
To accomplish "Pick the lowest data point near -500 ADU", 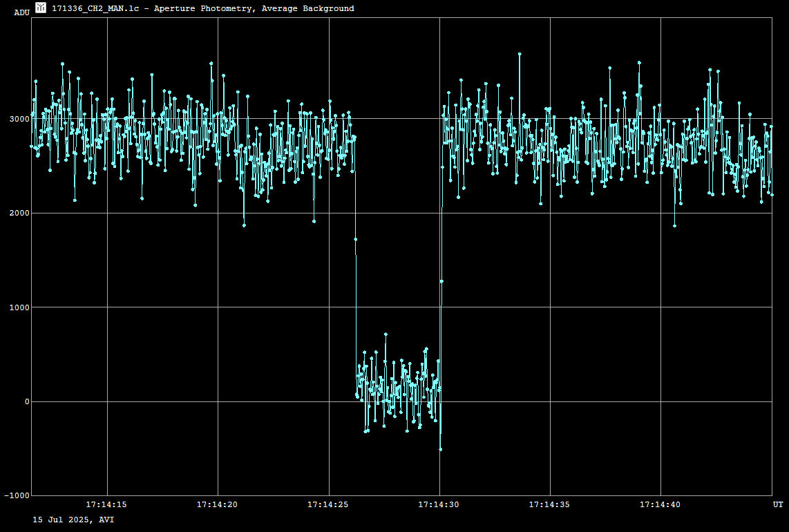I will (x=440, y=449).
